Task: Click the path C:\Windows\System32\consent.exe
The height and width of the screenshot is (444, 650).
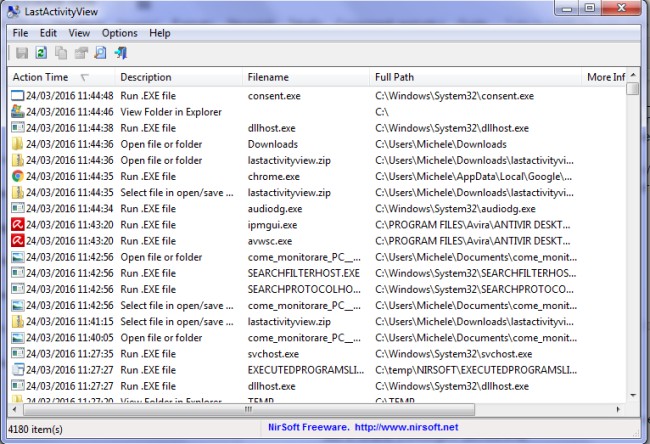Action: point(454,96)
